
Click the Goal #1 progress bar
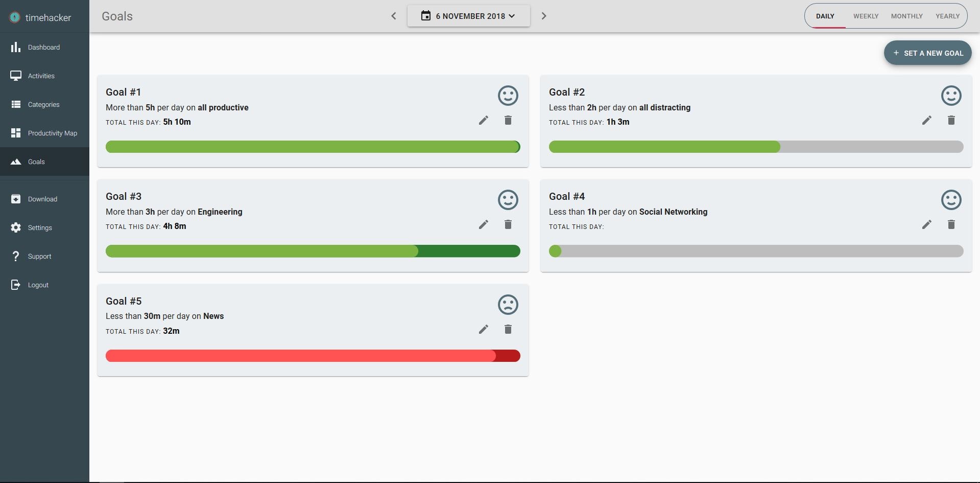[313, 147]
